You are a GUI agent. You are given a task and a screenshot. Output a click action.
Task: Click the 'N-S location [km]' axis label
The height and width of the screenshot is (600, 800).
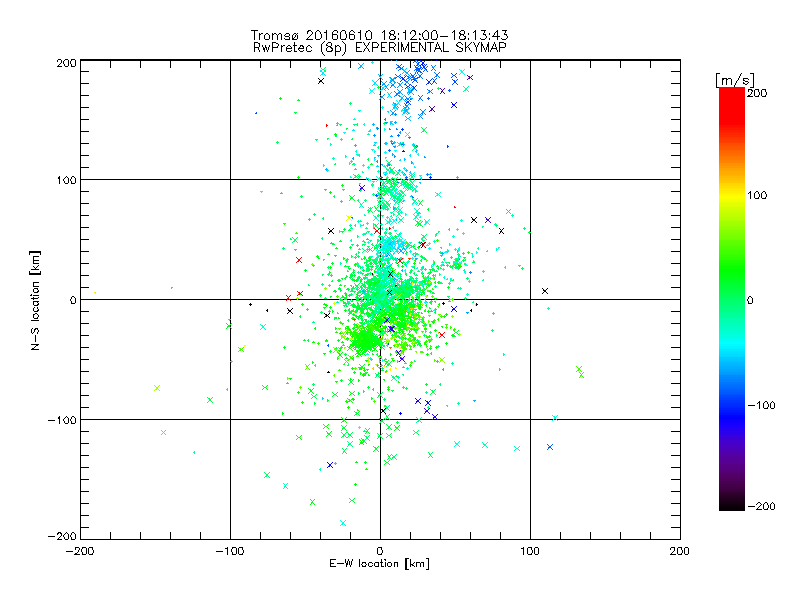(x=35, y=301)
